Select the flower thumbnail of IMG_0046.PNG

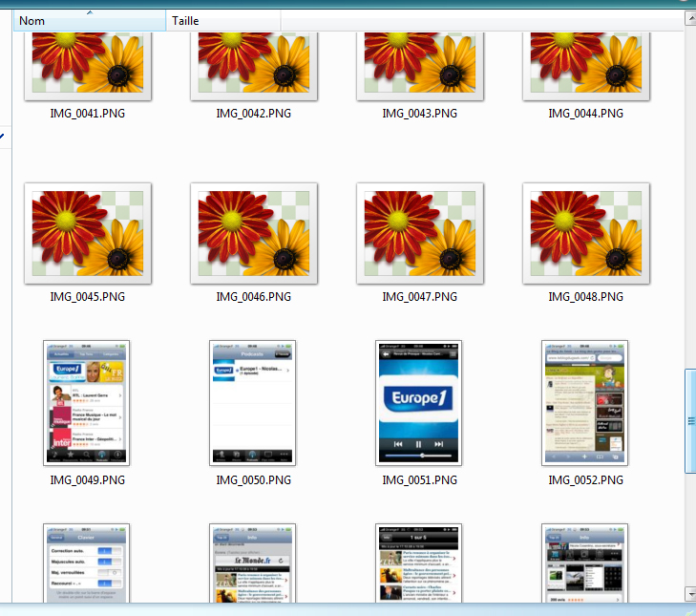253,233
